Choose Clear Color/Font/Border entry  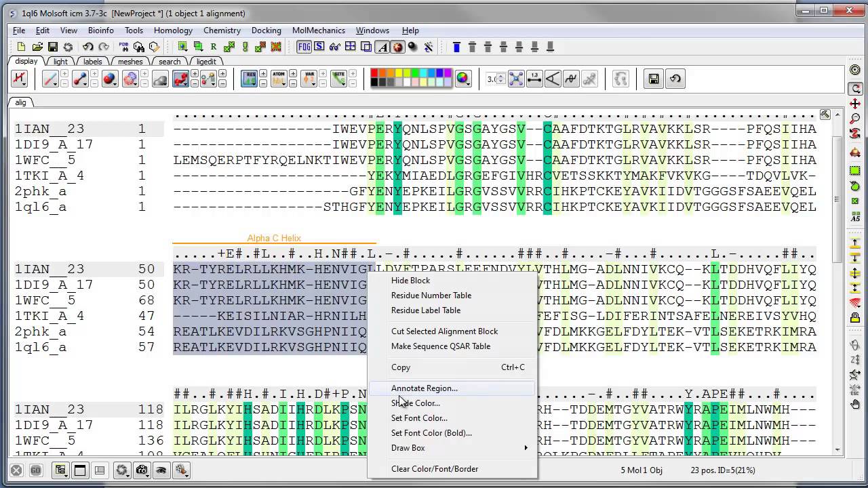452,469
